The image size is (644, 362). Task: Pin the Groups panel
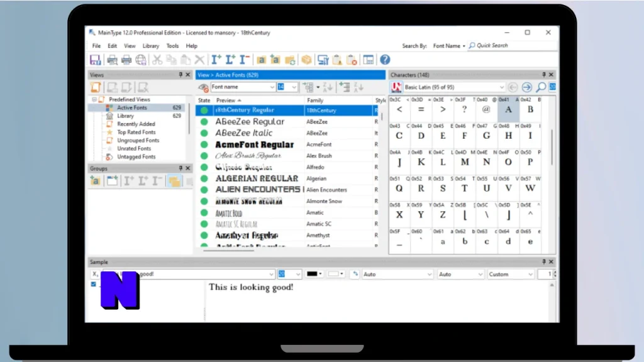coord(180,168)
